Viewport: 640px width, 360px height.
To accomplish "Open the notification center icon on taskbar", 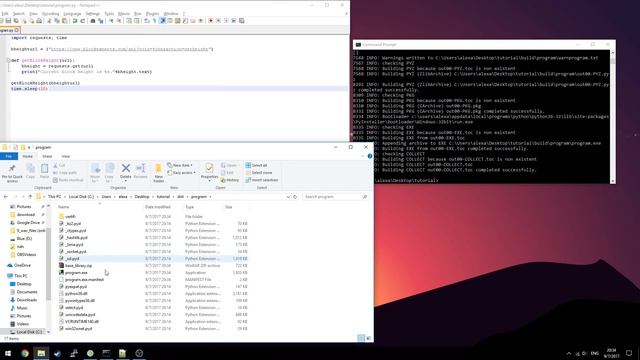I will coord(629,353).
